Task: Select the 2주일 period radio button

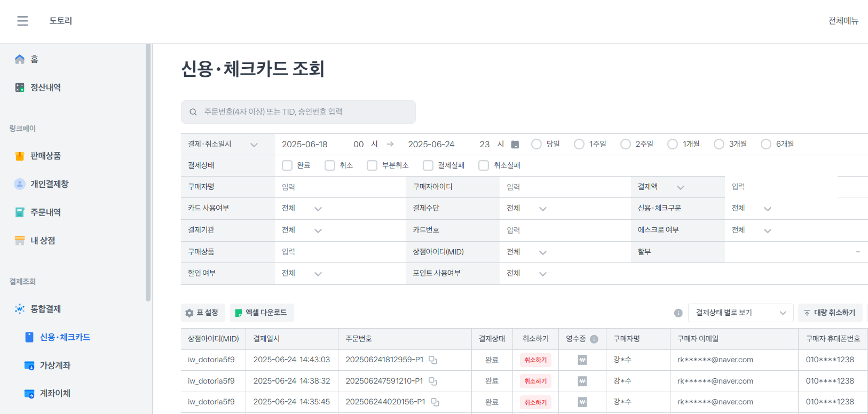Action: [626, 144]
